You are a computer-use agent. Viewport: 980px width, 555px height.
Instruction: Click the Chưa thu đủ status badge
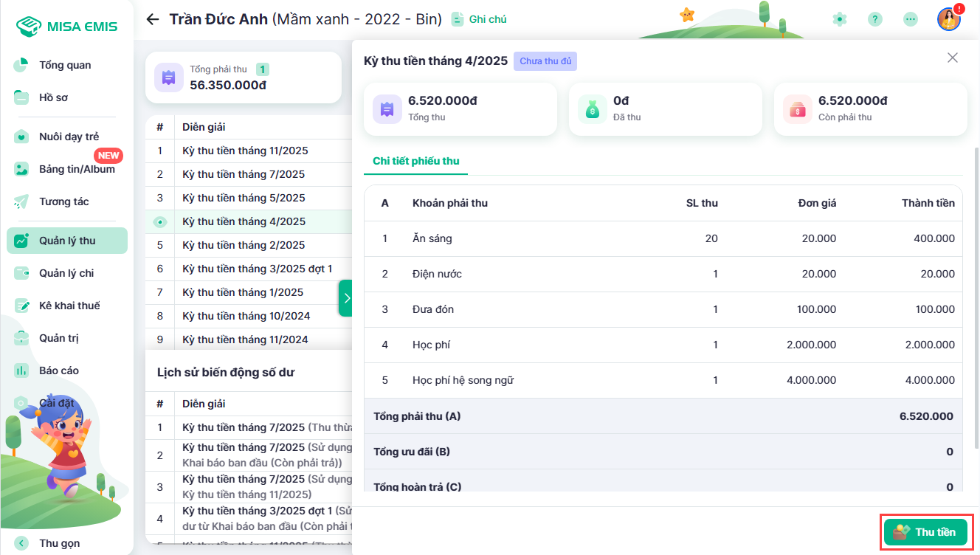545,61
